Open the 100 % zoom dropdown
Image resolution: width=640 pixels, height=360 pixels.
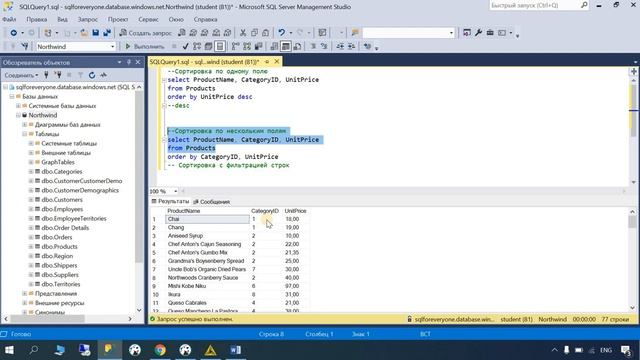pyautogui.click(x=176, y=191)
